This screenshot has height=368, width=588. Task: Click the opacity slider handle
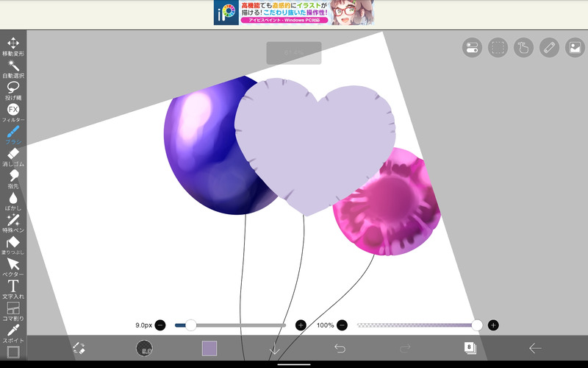(477, 325)
